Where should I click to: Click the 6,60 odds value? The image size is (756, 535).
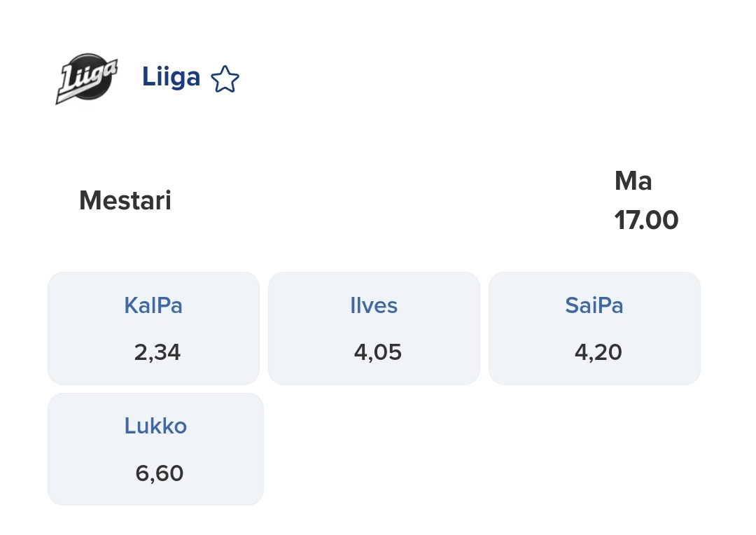pyautogui.click(x=159, y=473)
